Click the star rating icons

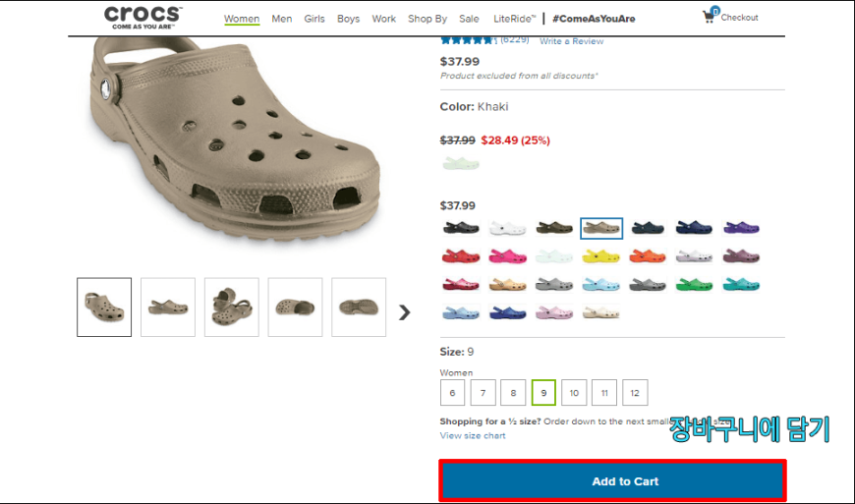(x=468, y=40)
